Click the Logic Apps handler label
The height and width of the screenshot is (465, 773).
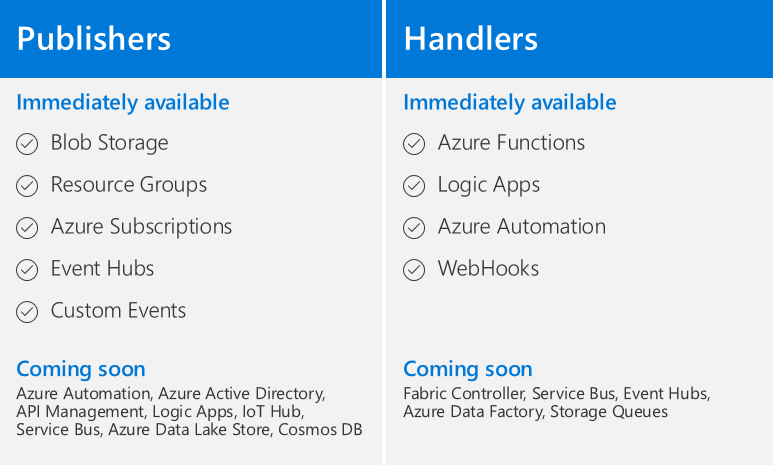(489, 185)
